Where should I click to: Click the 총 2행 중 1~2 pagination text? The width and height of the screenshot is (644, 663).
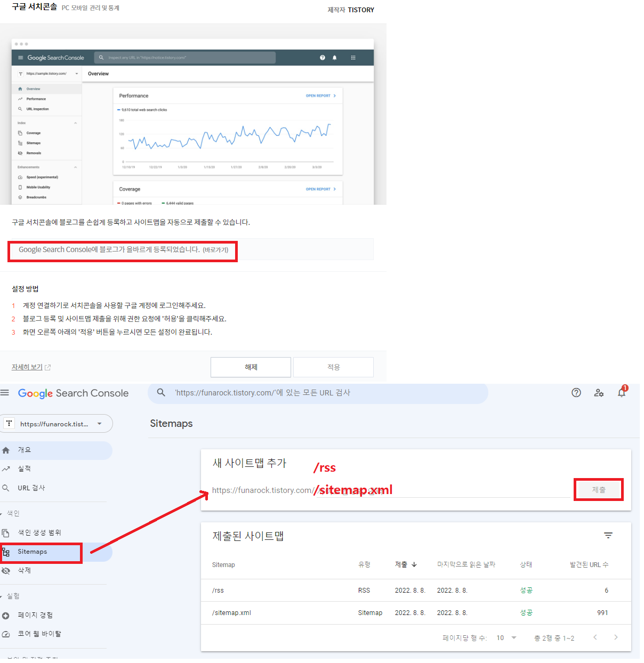(x=554, y=638)
